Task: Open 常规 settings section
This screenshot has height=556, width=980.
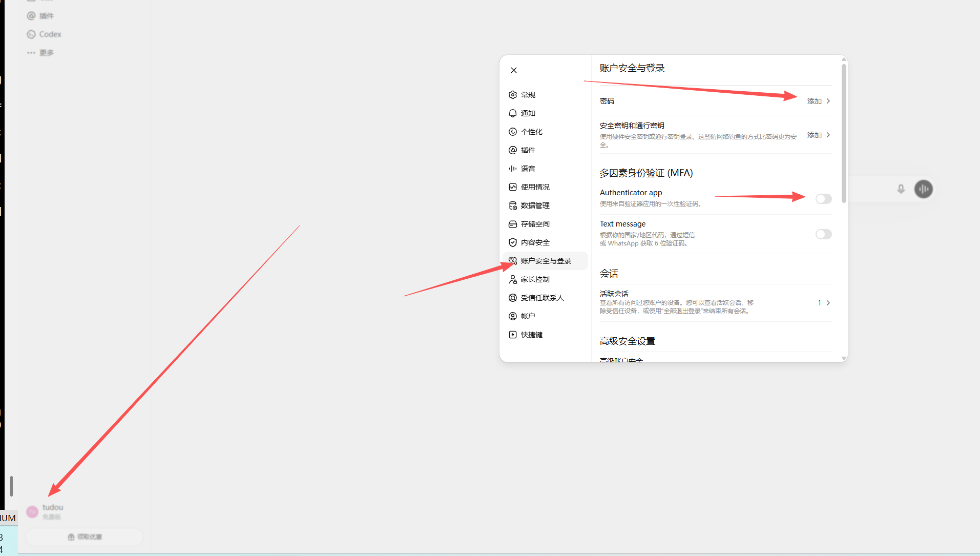Action: [545, 95]
